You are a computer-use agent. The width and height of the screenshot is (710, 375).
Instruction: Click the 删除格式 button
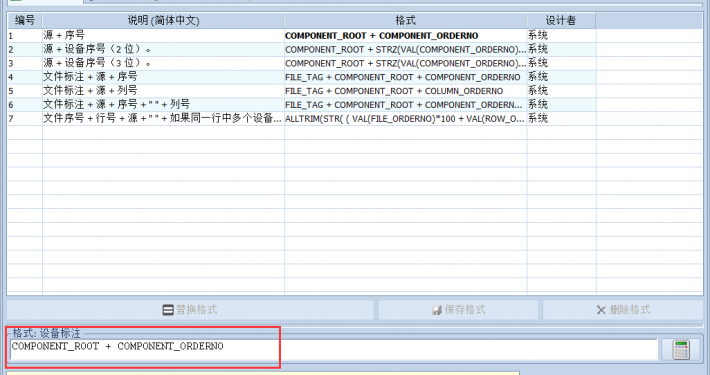623,310
